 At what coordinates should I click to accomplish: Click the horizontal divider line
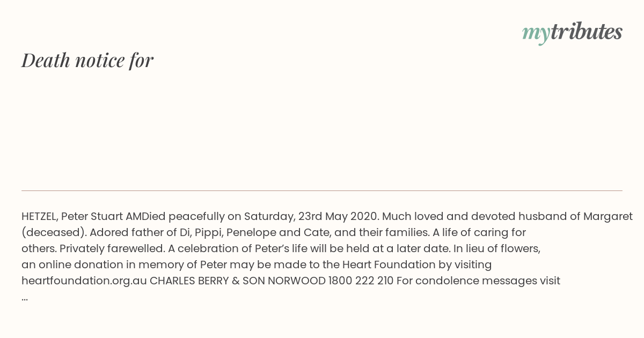click(x=322, y=190)
